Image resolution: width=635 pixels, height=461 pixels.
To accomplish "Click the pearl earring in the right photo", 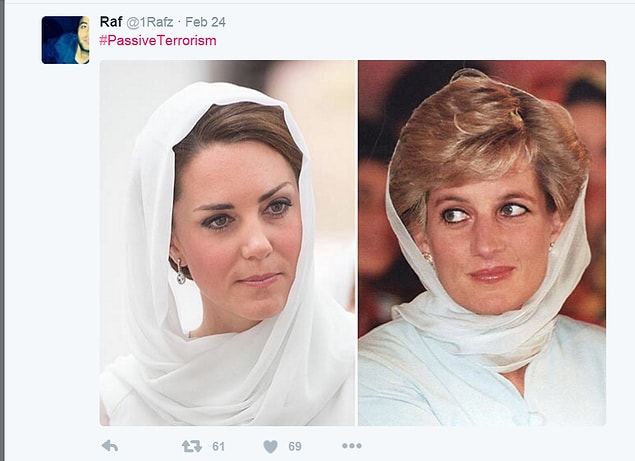I will (428, 258).
